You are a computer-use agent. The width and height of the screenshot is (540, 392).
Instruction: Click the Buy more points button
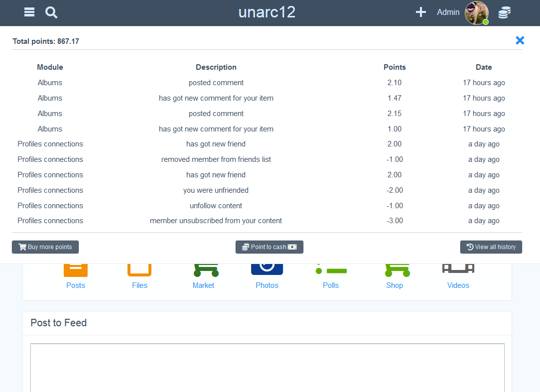point(45,247)
